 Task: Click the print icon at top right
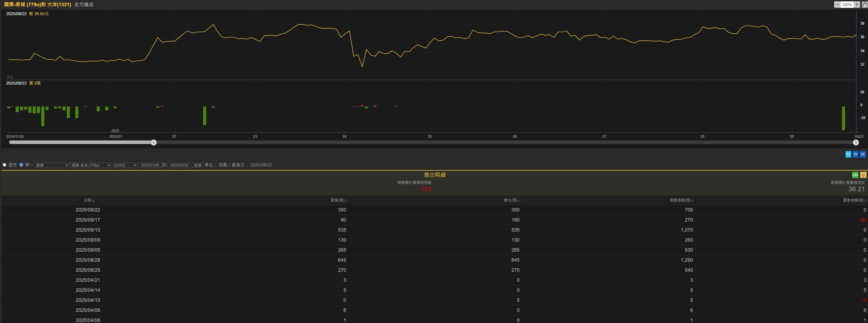tap(865, 4)
